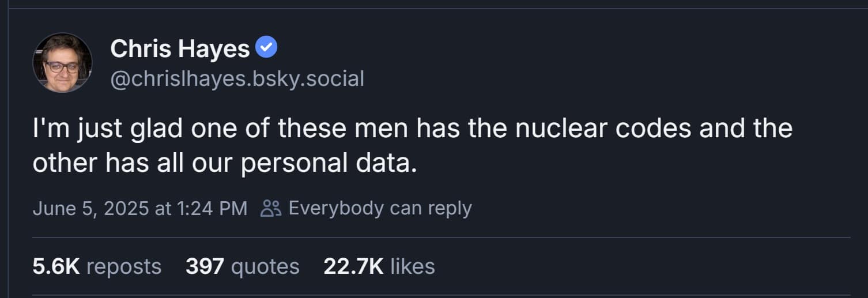Click "other has all our personal data." line
The width and height of the screenshot is (868, 298).
[x=224, y=163]
